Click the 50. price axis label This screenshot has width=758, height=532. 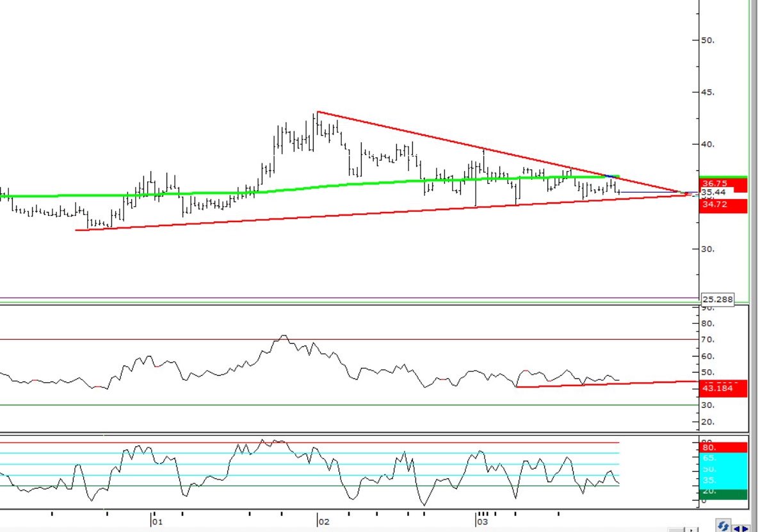click(707, 40)
